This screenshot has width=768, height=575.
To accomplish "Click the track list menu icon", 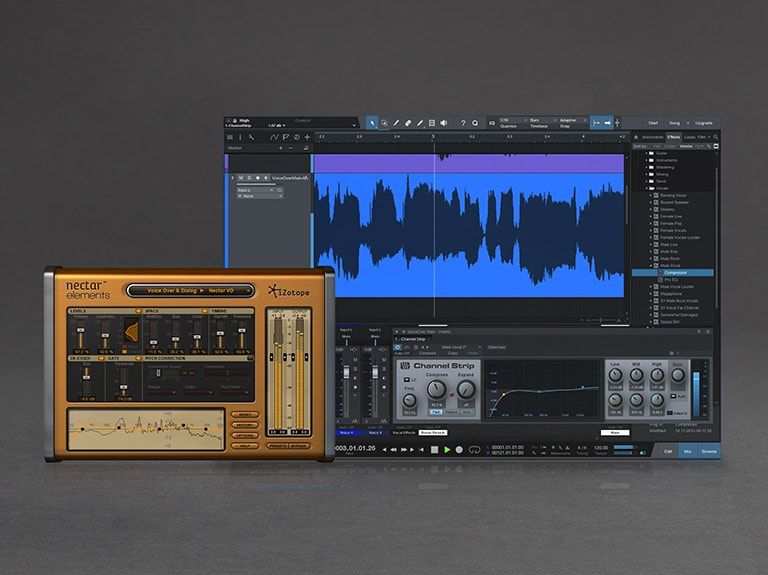I will point(230,137).
